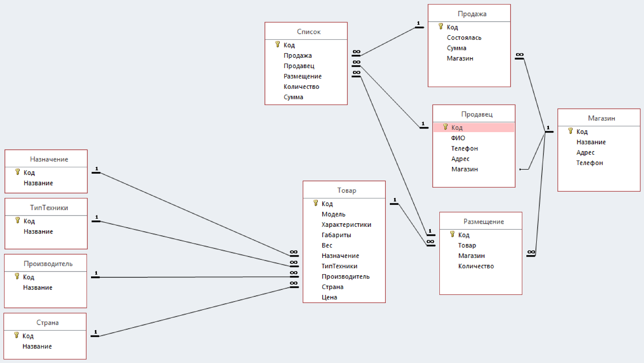Select the Название field in Назначение table

pyautogui.click(x=46, y=183)
